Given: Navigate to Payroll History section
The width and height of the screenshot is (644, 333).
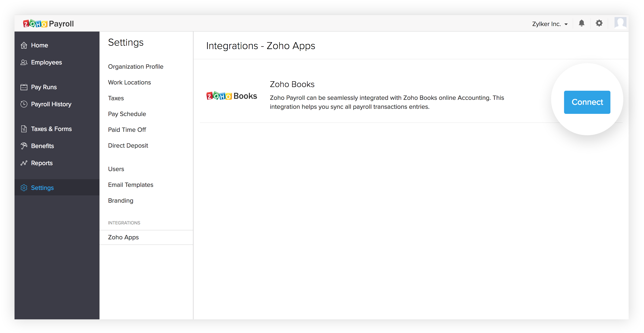Looking at the screenshot, I should click(51, 104).
